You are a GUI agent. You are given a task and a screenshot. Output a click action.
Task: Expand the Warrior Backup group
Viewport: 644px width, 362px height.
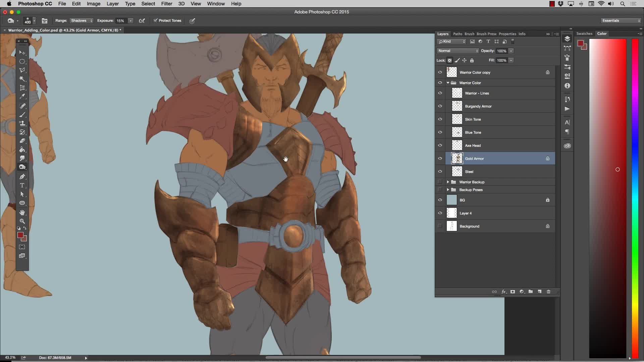tap(448, 182)
